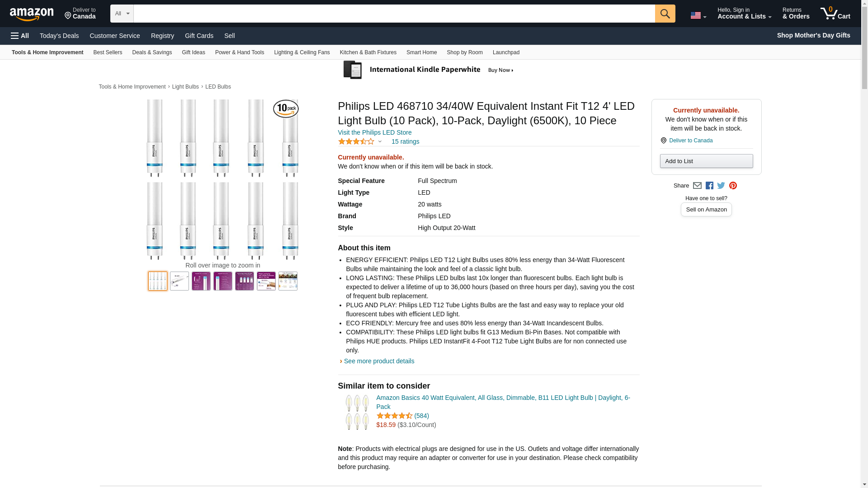Open the search category All dropdown
Screen dimensions: 868x488
click(122, 14)
